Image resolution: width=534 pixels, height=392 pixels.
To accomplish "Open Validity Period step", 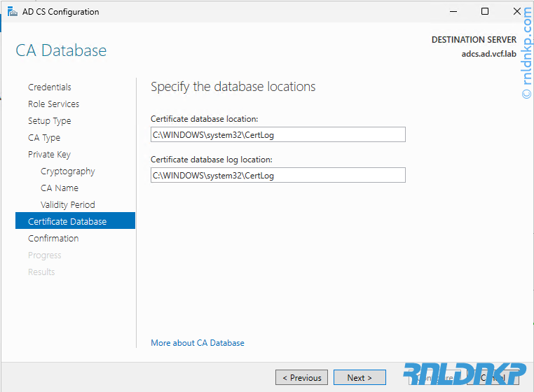I will (x=67, y=205).
